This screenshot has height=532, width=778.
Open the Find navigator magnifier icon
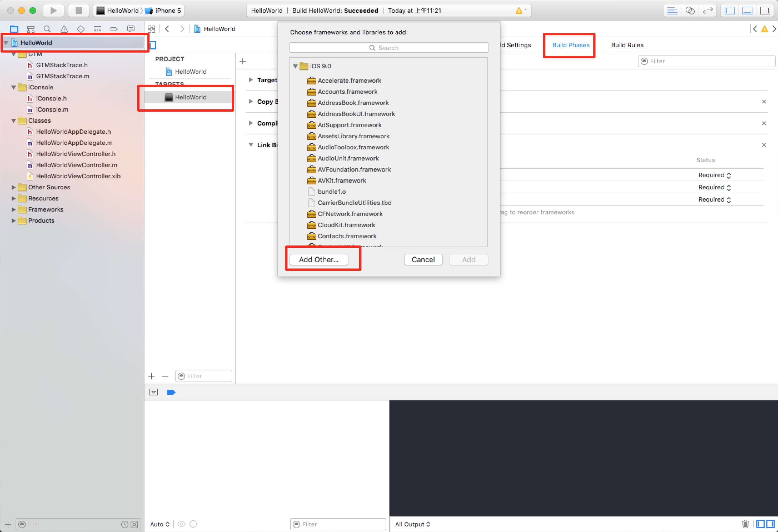tap(47, 29)
